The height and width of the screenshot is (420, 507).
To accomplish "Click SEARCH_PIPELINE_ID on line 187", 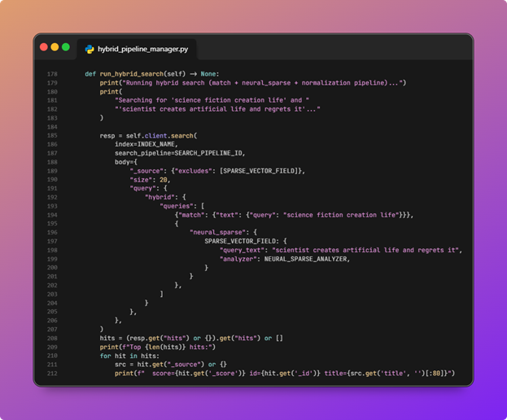I will [x=208, y=153].
